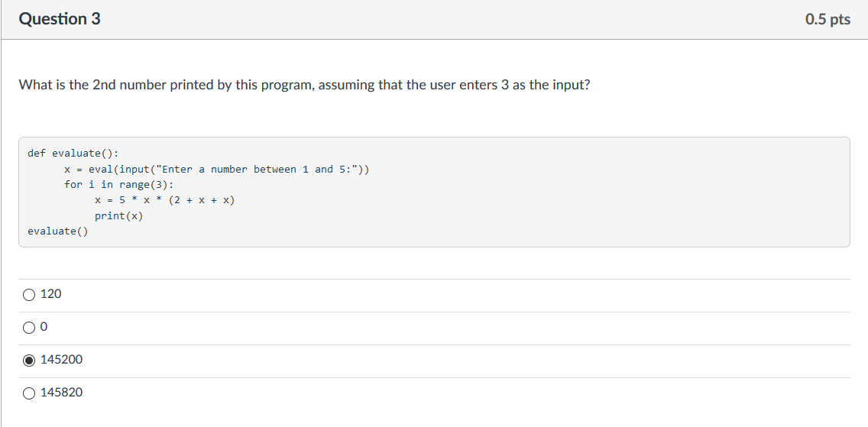
Task: Click the final evaluate() call line
Action: pos(58,231)
